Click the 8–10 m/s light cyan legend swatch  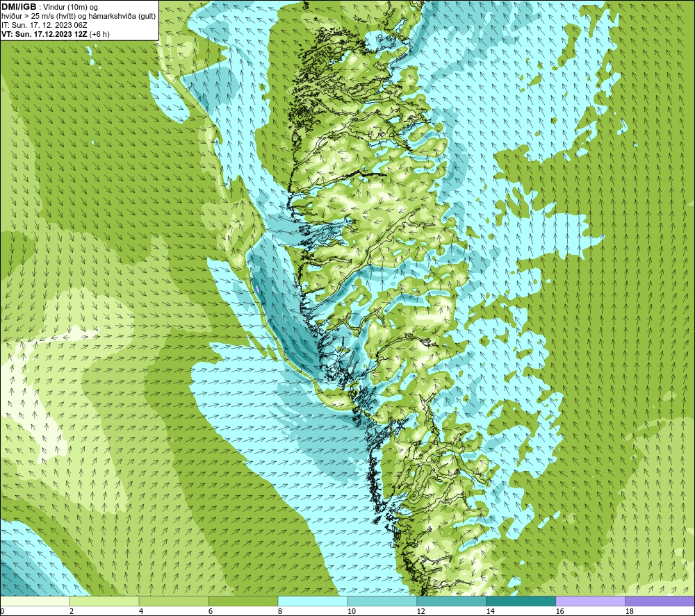click(x=313, y=601)
